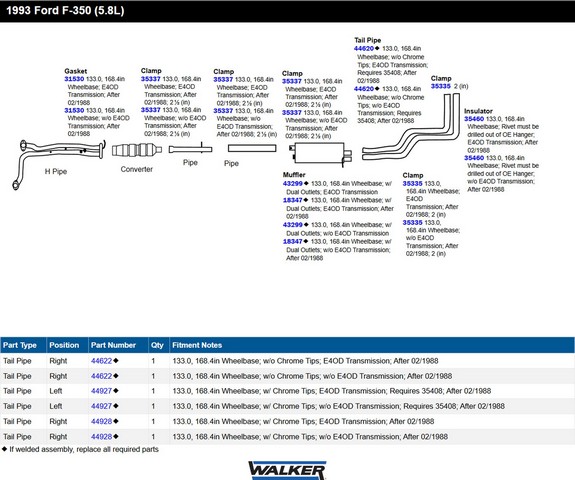
Task: Click the Converter diagram illustration
Action: point(137,150)
